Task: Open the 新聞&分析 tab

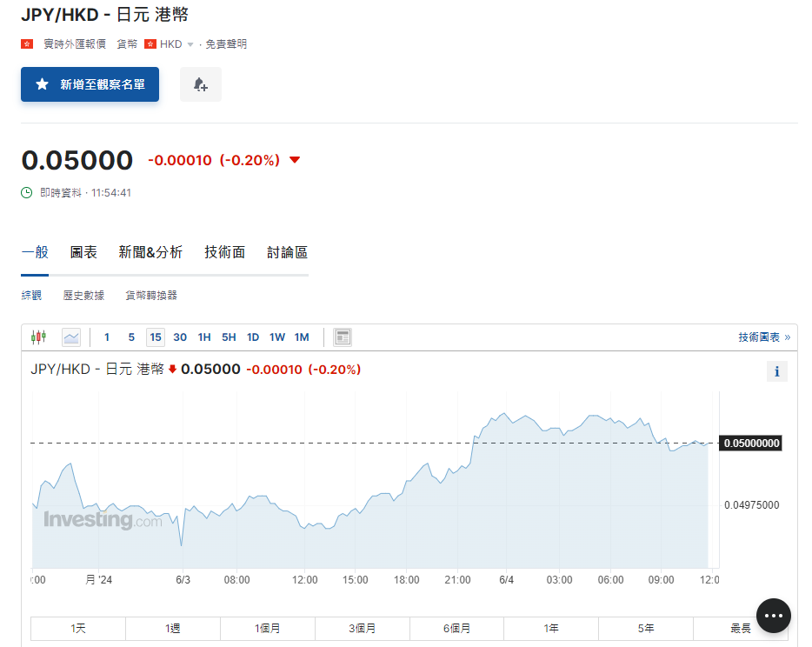Action: tap(150, 252)
